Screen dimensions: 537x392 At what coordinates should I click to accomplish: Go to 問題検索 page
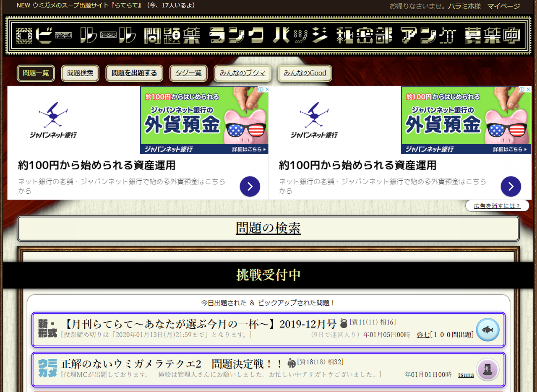tap(80, 73)
